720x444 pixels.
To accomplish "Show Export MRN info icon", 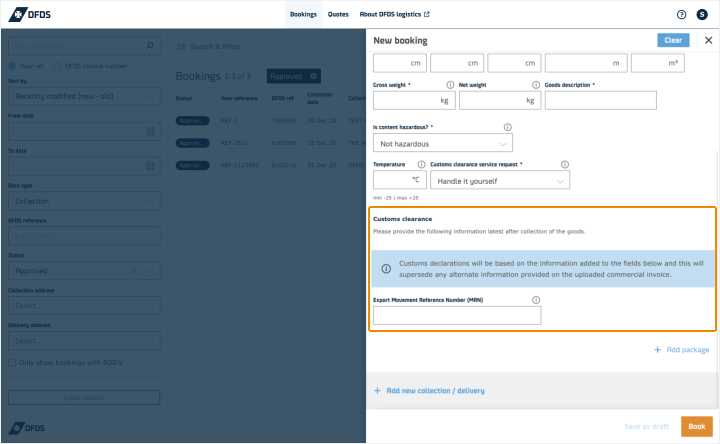I will click(536, 300).
